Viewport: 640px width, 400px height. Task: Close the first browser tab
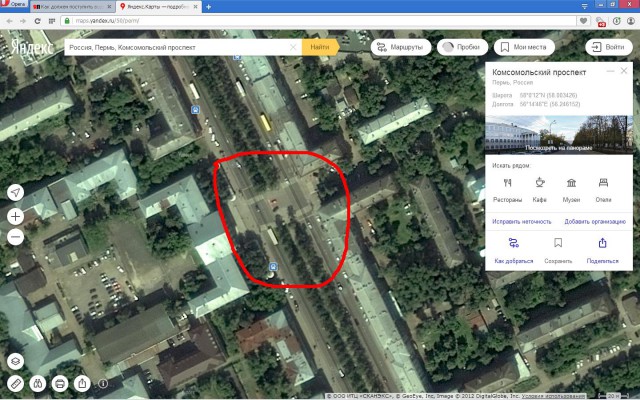pos(109,7)
